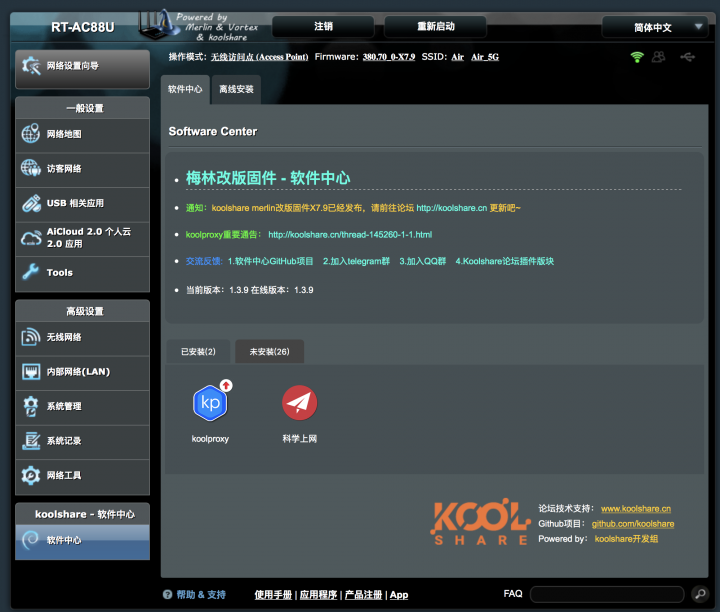720x612 pixels.
Task: Open the 使用手册 footer link
Action: pos(273,595)
